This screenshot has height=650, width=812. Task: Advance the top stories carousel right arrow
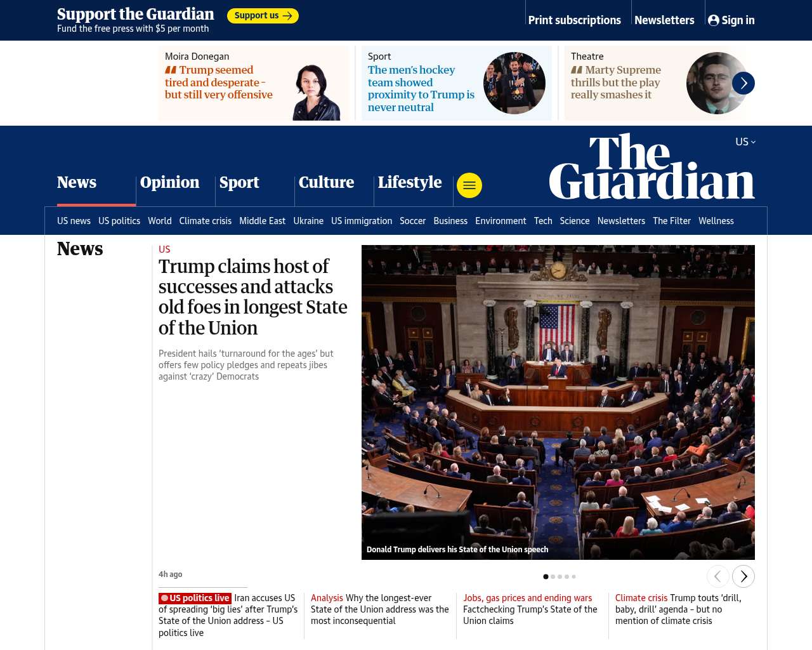point(743,83)
